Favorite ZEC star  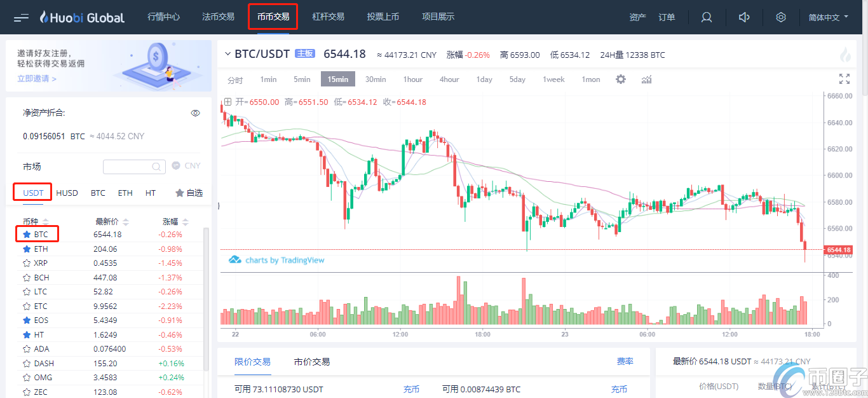click(x=27, y=392)
